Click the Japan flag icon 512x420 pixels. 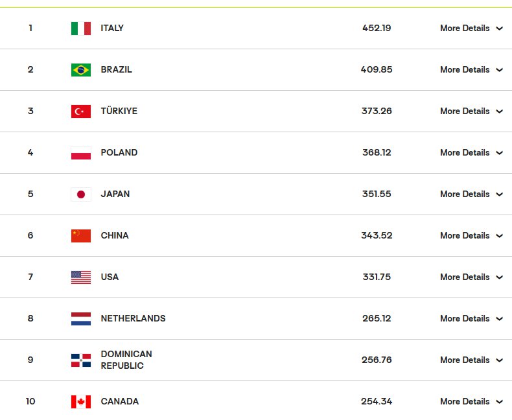point(81,194)
